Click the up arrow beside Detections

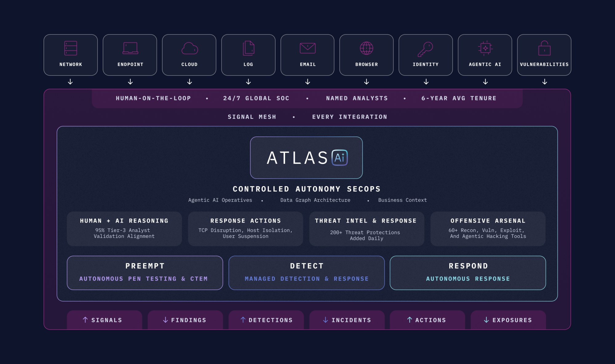[243, 320]
